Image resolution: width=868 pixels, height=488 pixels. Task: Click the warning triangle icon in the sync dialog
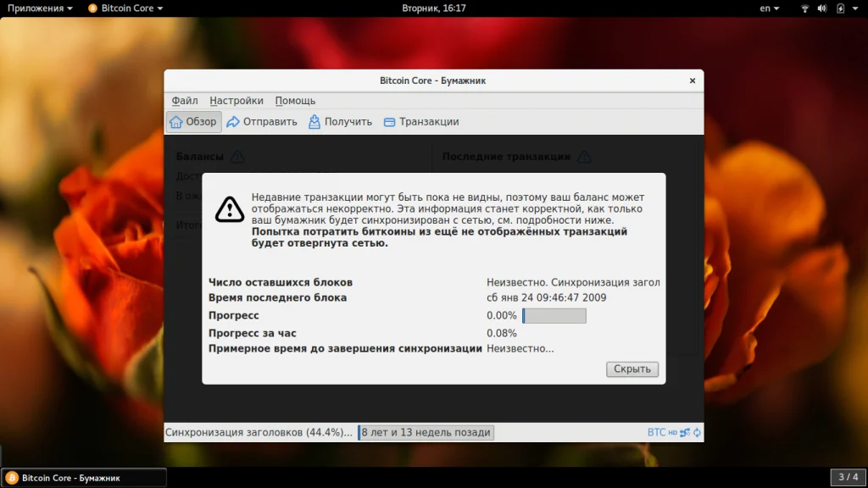pos(230,209)
